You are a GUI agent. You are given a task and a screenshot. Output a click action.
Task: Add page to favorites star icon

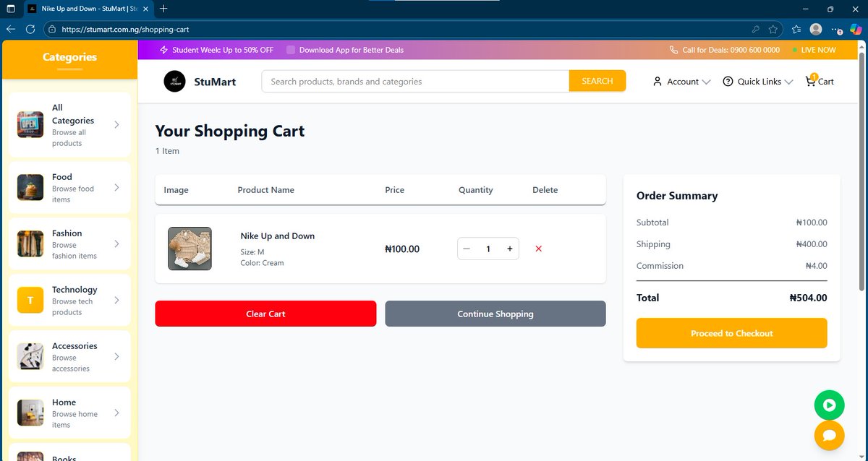tap(773, 30)
